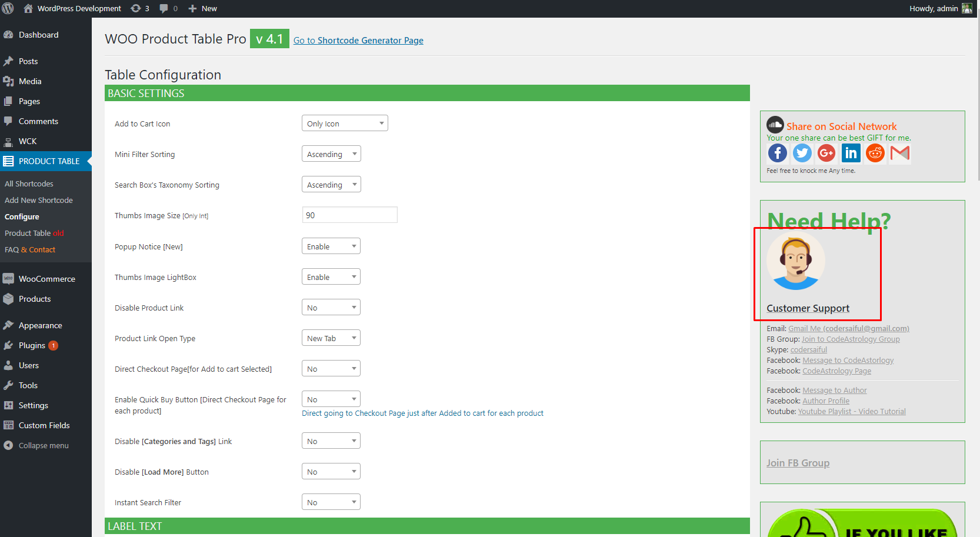Open the Enable Quick Buy Button dropdown
This screenshot has width=980, height=537.
tap(331, 399)
